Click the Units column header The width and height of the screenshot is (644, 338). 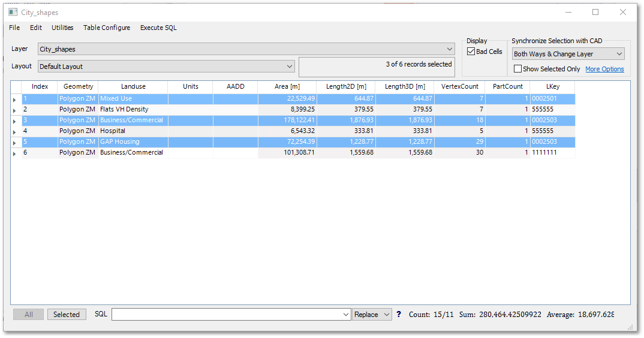191,87
